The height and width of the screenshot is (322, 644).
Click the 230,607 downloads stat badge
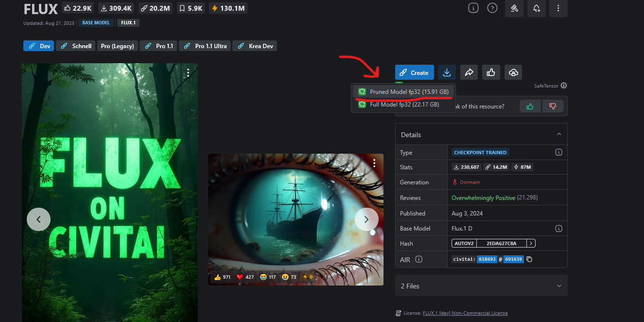coord(467,167)
